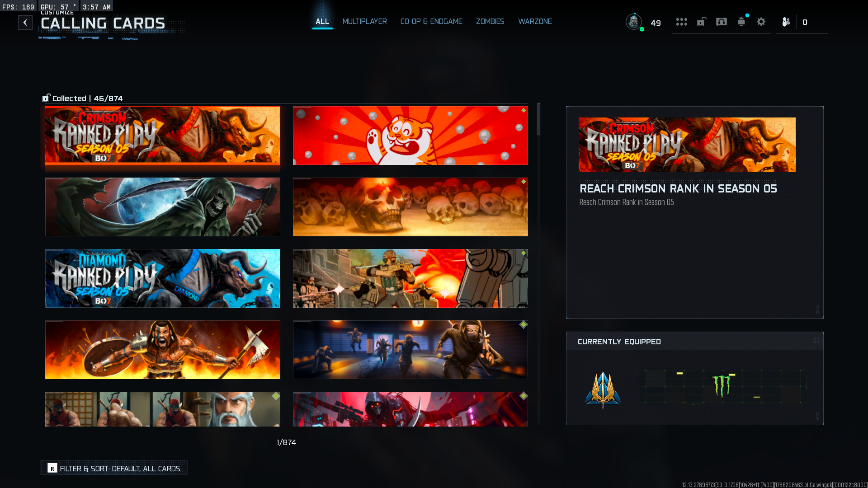This screenshot has height=488, width=868.
Task: Select the cartoon tiger calling card
Action: tap(410, 136)
